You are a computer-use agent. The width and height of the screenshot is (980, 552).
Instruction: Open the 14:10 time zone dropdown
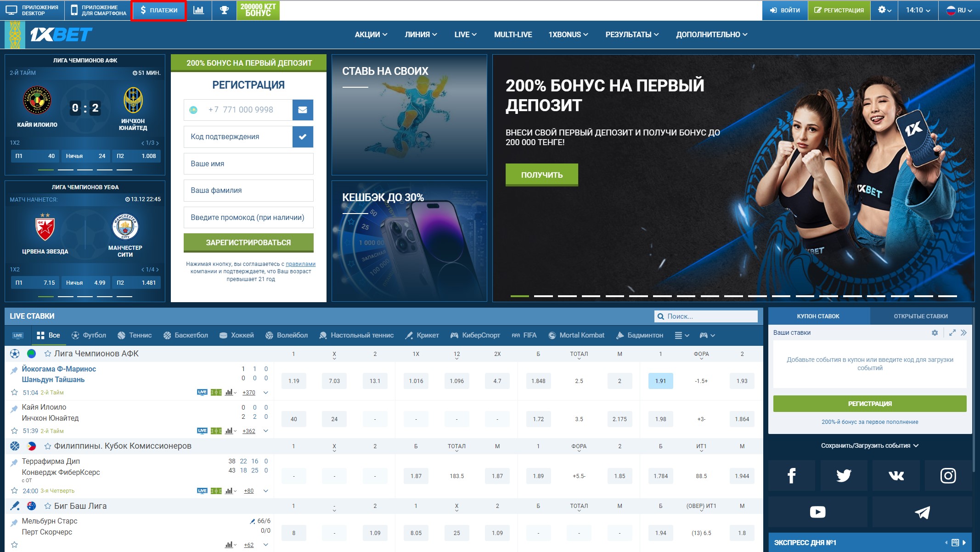tap(918, 10)
